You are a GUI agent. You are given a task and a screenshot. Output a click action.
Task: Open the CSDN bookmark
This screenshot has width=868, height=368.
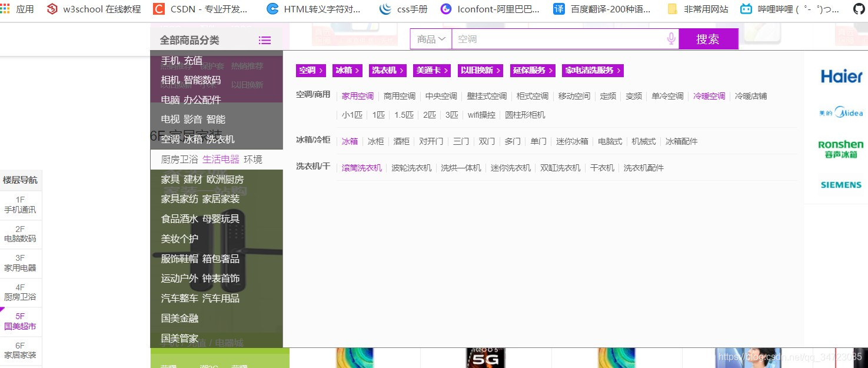(x=201, y=9)
